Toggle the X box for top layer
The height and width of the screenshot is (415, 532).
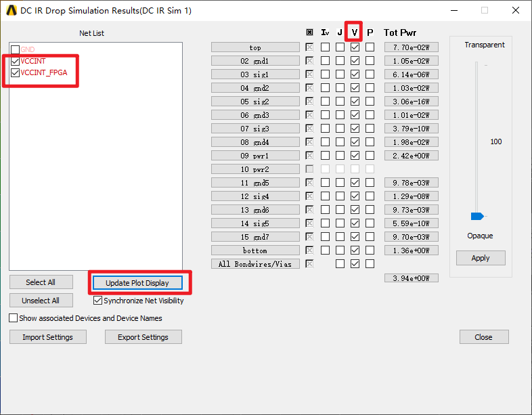309,47
